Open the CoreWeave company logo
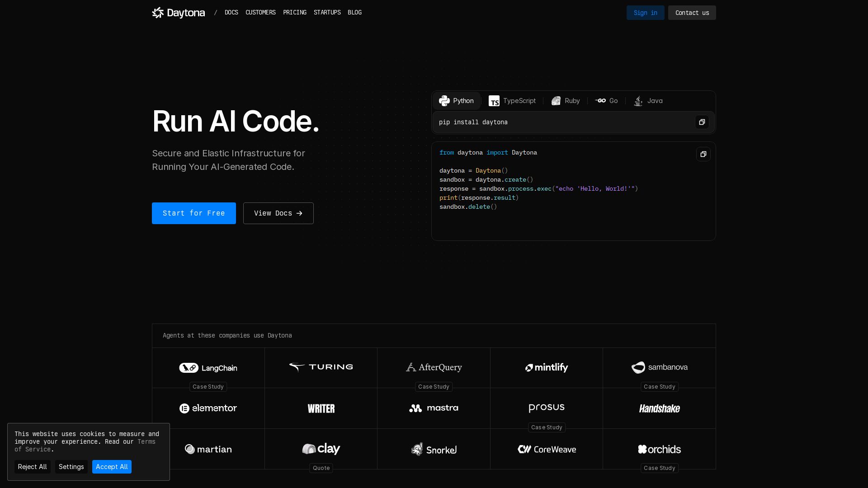The image size is (868, 488). pos(547,449)
